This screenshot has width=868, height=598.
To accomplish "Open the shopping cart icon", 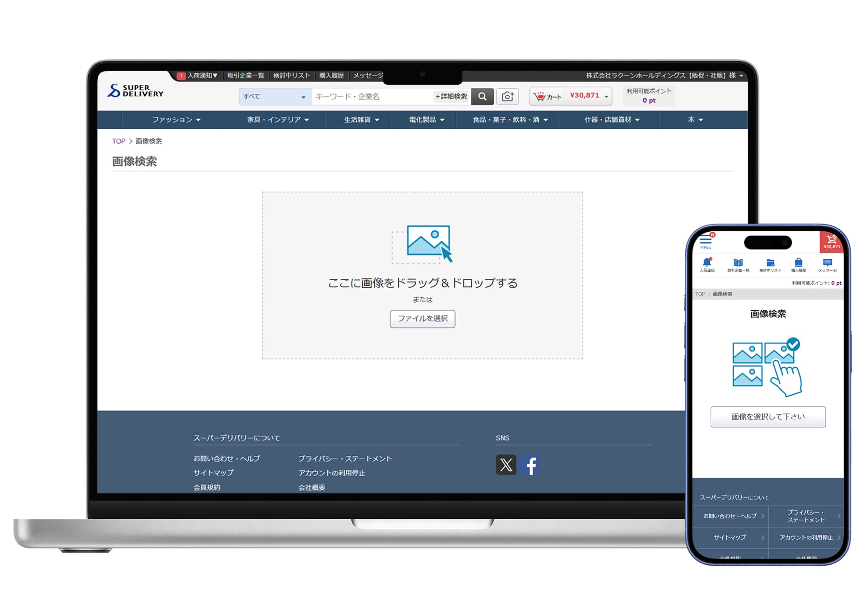I will pos(541,96).
